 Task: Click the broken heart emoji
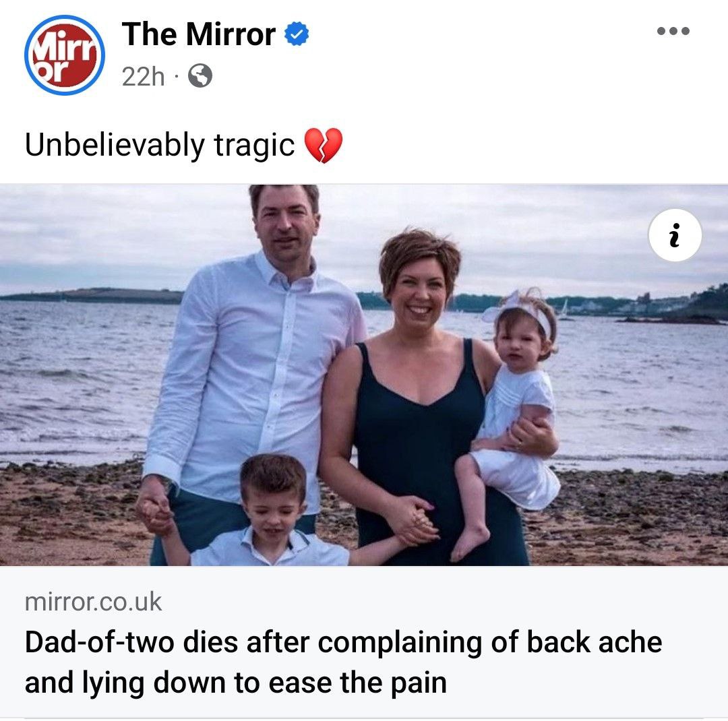[x=324, y=146]
